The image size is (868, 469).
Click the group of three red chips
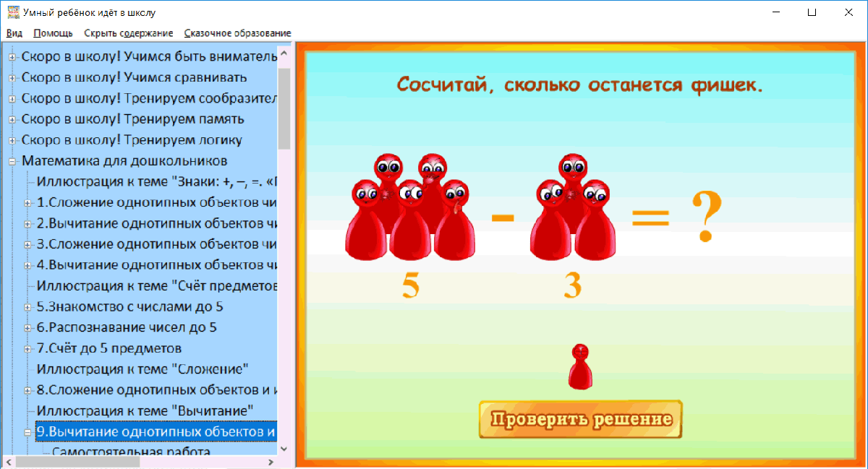pyautogui.click(x=571, y=210)
